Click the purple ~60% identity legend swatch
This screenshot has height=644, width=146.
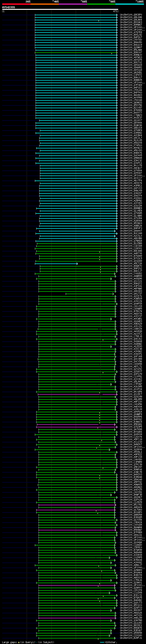[x=73, y=4]
